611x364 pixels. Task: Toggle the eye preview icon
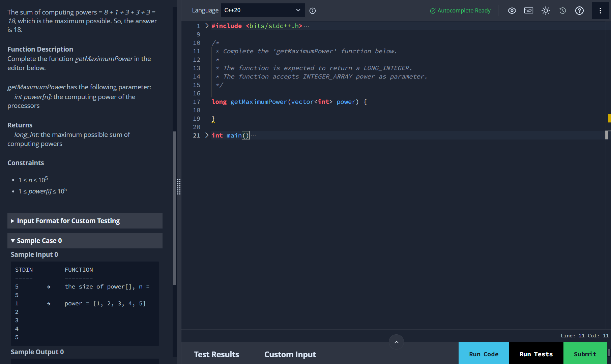(512, 11)
